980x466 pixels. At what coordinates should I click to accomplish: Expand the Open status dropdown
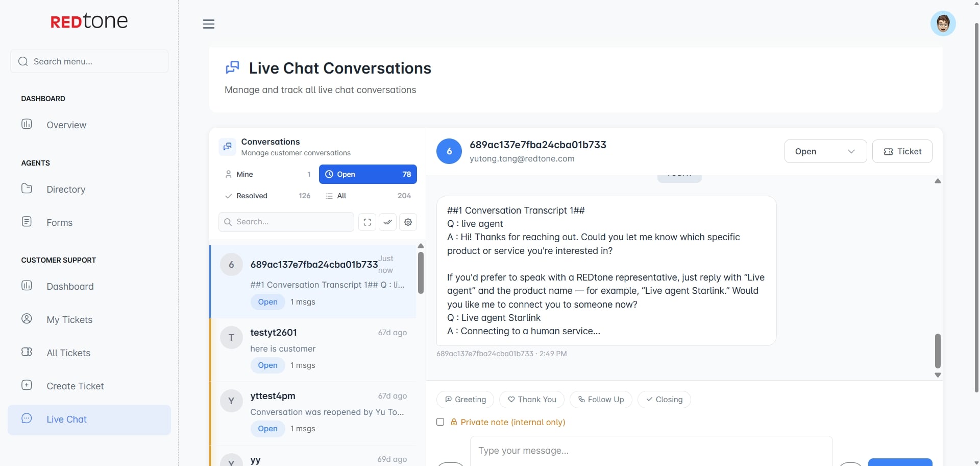pyautogui.click(x=825, y=151)
